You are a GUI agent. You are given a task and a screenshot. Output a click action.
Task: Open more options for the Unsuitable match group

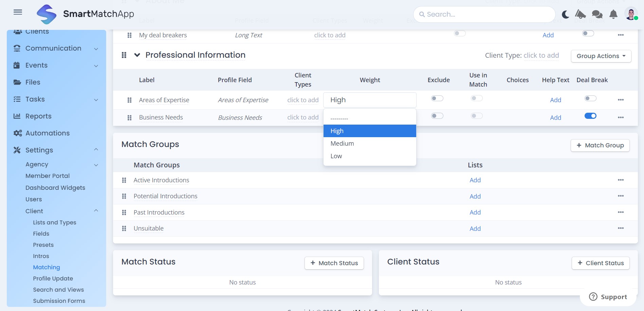click(x=621, y=228)
